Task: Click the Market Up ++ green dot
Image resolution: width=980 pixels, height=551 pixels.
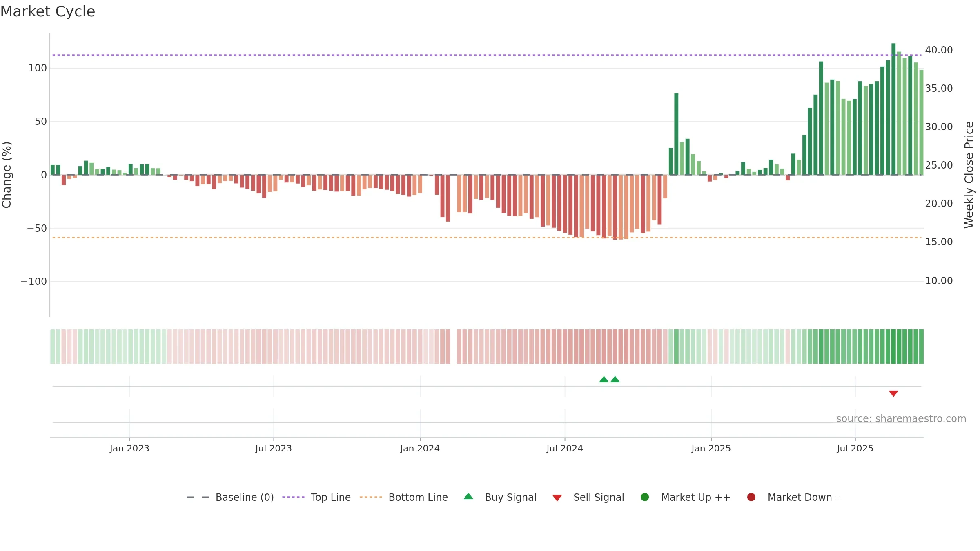Action: [x=645, y=497]
